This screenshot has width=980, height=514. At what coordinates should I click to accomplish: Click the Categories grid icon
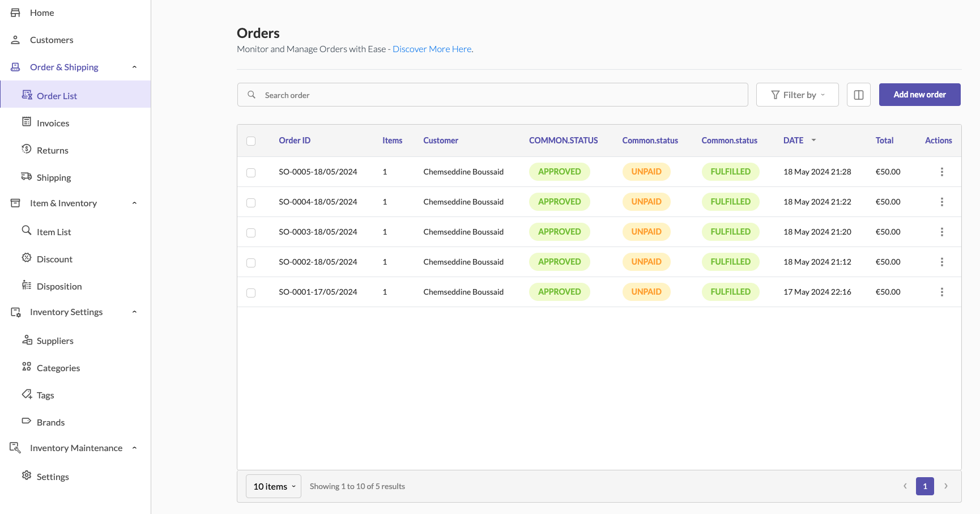pyautogui.click(x=27, y=367)
